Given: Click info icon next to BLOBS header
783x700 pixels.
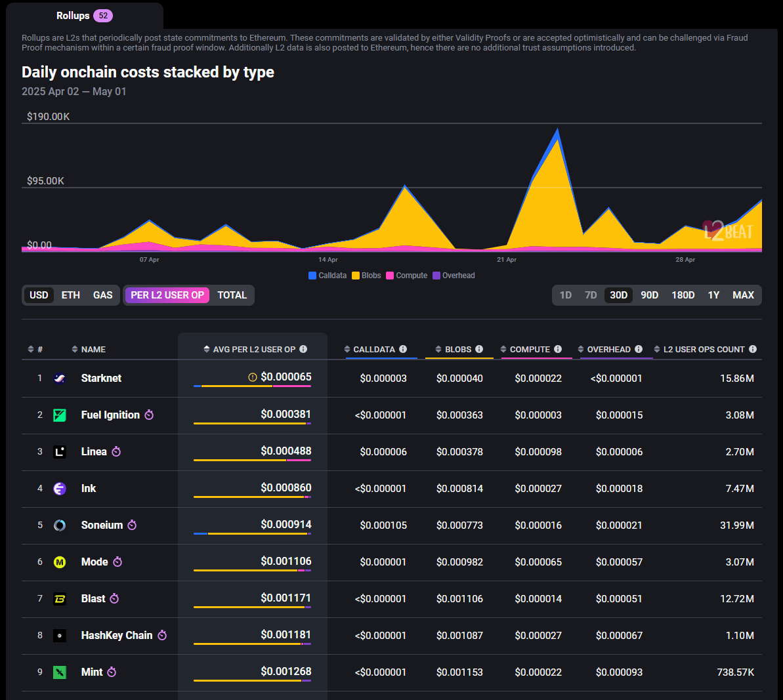Looking at the screenshot, I should coord(479,349).
